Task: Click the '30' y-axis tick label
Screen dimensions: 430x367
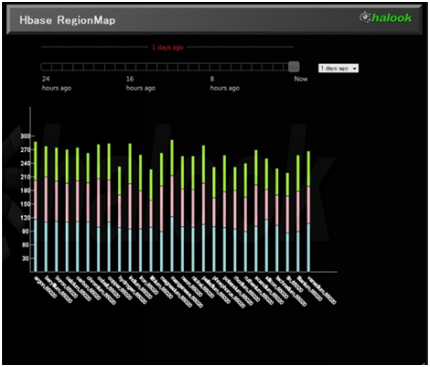Action: 26,258
